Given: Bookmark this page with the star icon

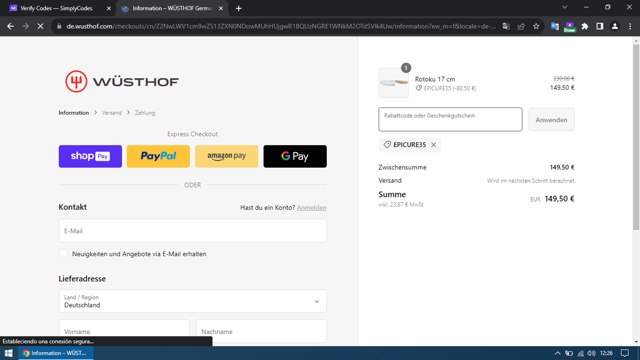Looking at the screenshot, I should [536, 26].
